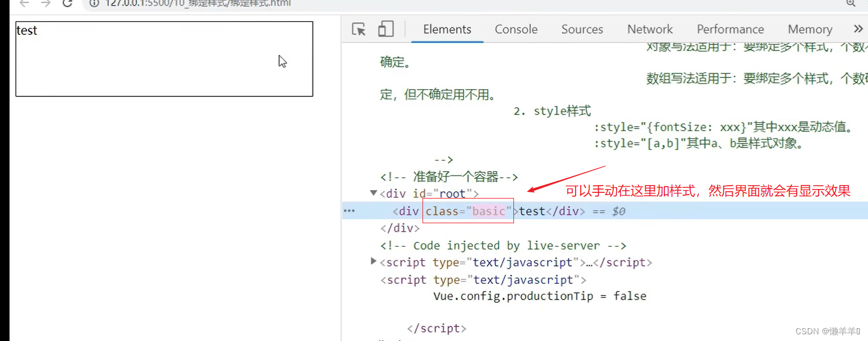
Task: Select the test text inside the highlighted div
Action: [x=532, y=211]
